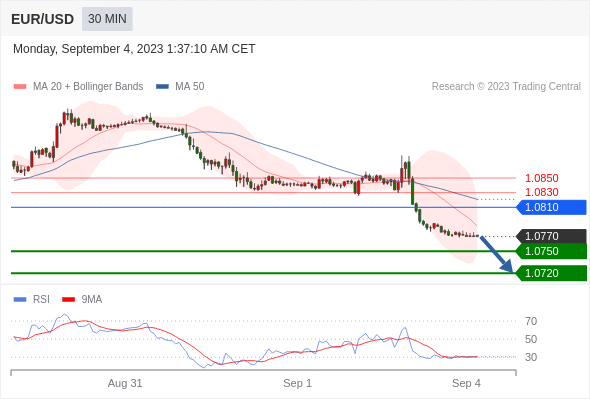Click the Research © 2023 Trading Central link
Screen dimensions: 590x400
[506, 87]
